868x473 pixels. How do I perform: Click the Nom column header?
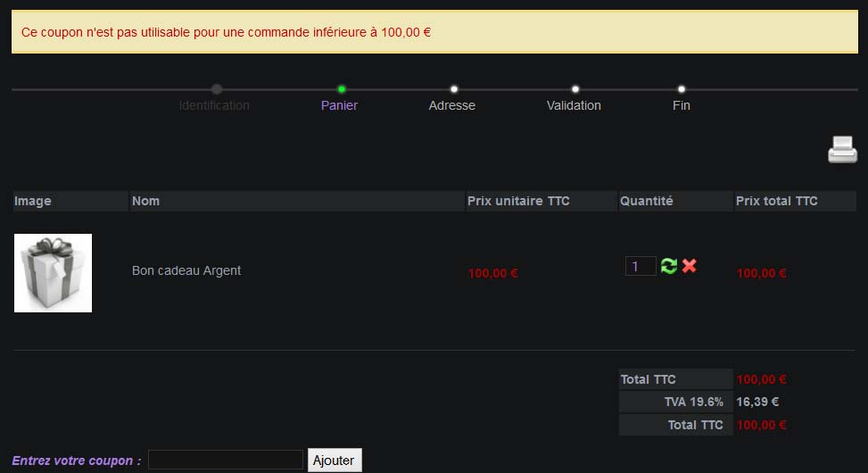(x=297, y=201)
